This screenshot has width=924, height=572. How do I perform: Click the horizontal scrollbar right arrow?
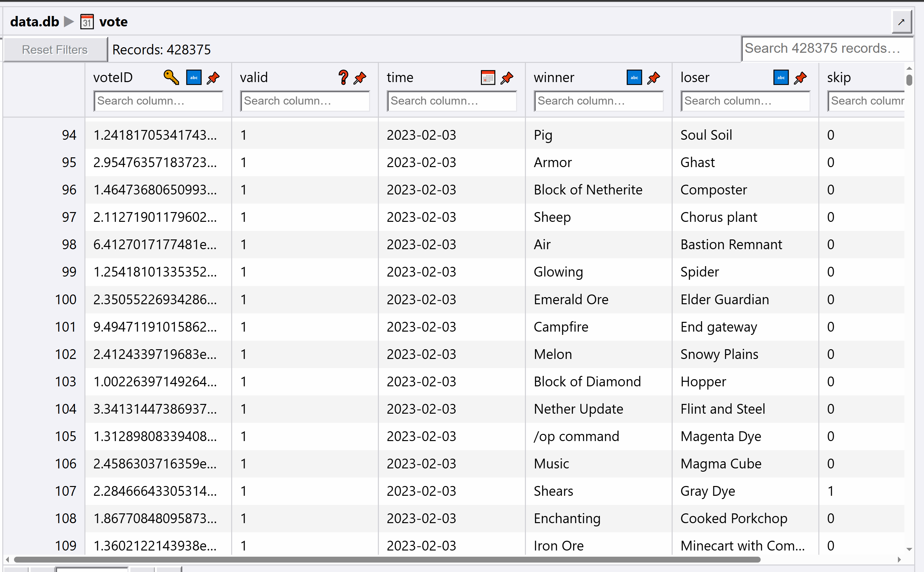(x=900, y=560)
